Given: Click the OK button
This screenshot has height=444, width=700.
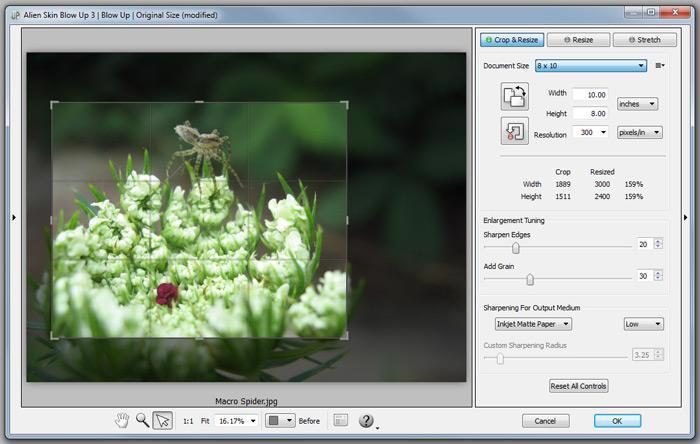Looking at the screenshot, I should point(617,421).
